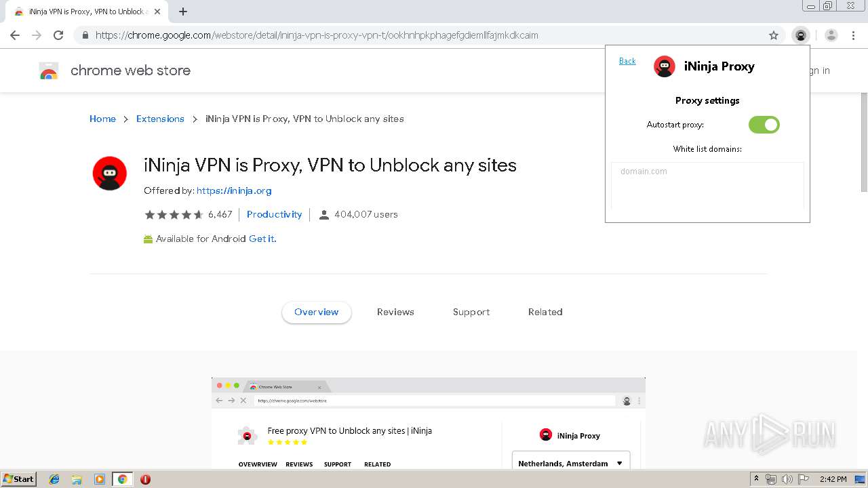Click the star rating icons

174,215
